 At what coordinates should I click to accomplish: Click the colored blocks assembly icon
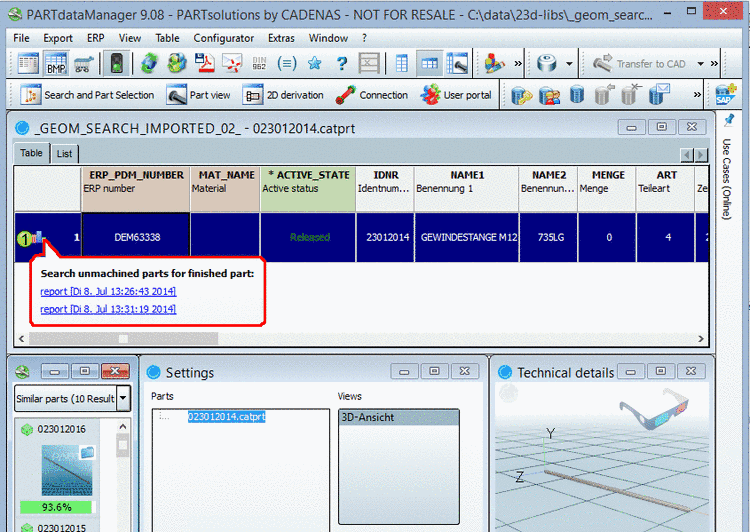click(x=494, y=63)
